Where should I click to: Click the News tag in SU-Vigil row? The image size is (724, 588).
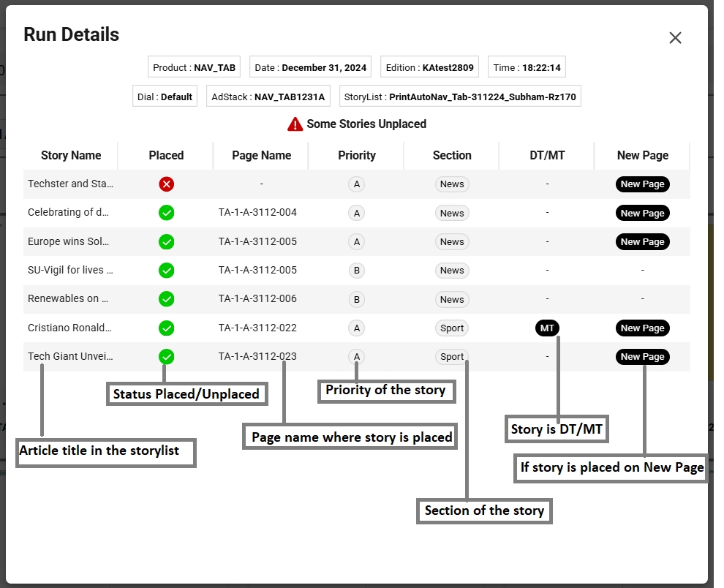[452, 271]
